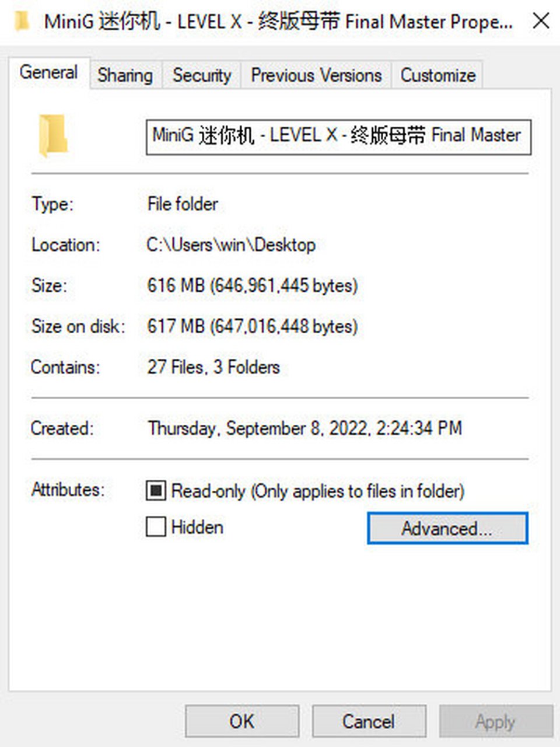Enable the Hidden attribute checkbox

156,527
